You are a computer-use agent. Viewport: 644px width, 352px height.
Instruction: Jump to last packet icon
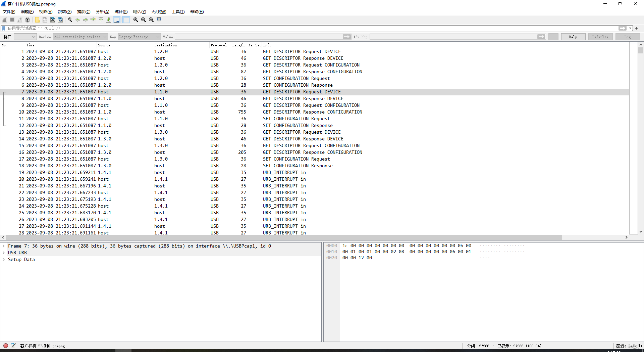[109, 20]
